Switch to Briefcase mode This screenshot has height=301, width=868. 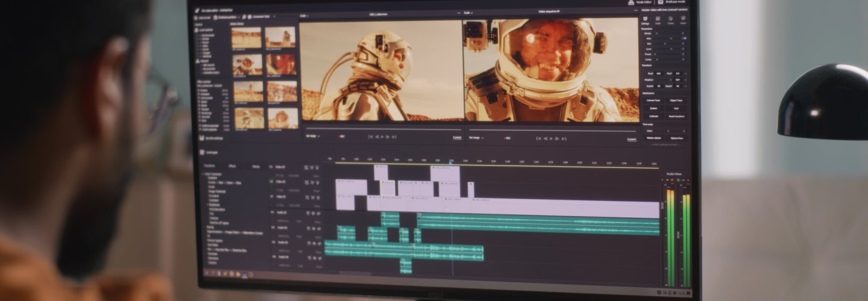pyautogui.click(x=671, y=2)
